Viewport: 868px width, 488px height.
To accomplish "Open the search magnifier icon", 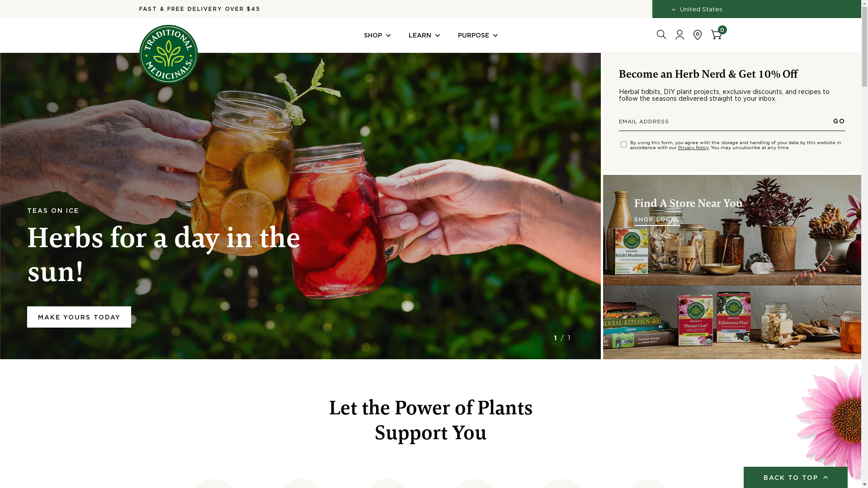I will 661,35.
